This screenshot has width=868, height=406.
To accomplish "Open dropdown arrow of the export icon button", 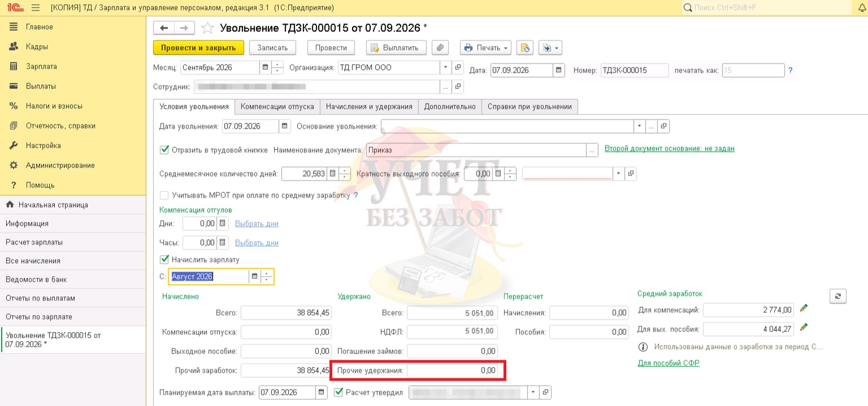I will pyautogui.click(x=557, y=47).
